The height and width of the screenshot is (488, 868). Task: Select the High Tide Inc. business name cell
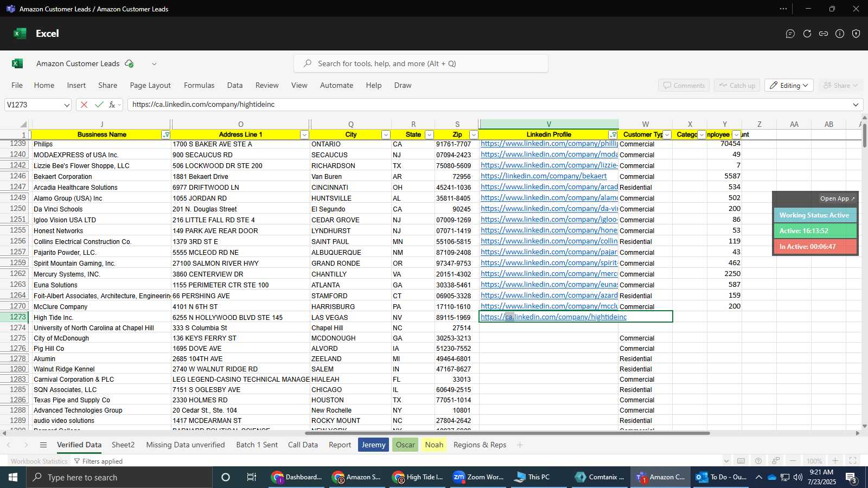pos(101,318)
